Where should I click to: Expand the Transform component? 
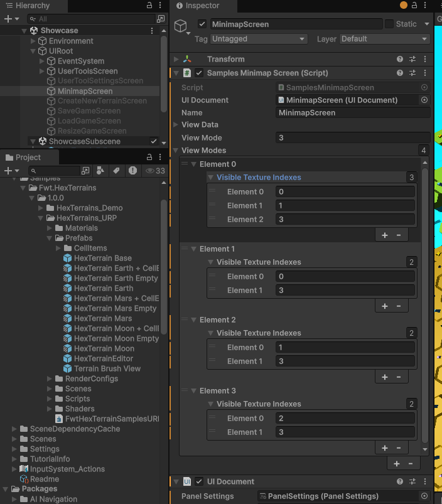tap(176, 59)
